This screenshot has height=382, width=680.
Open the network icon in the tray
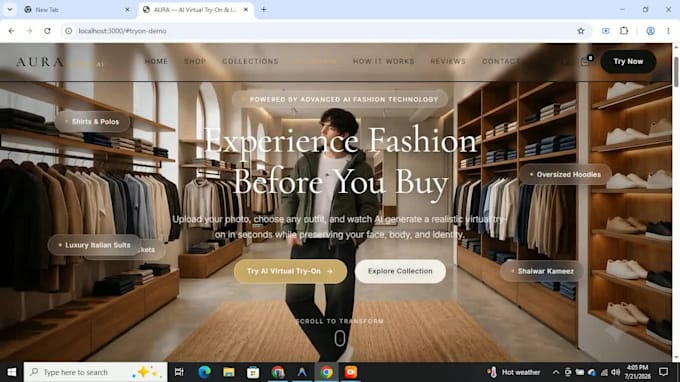pyautogui.click(x=604, y=372)
